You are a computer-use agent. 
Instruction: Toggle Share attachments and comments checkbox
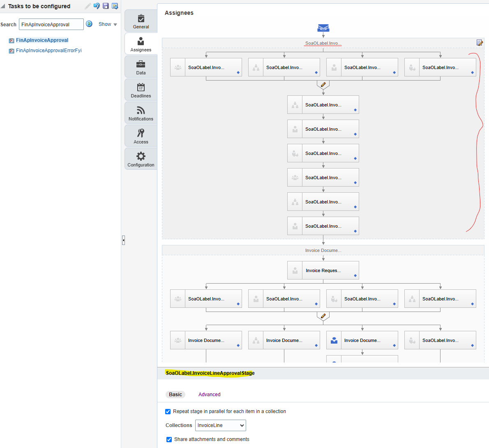pyautogui.click(x=169, y=440)
